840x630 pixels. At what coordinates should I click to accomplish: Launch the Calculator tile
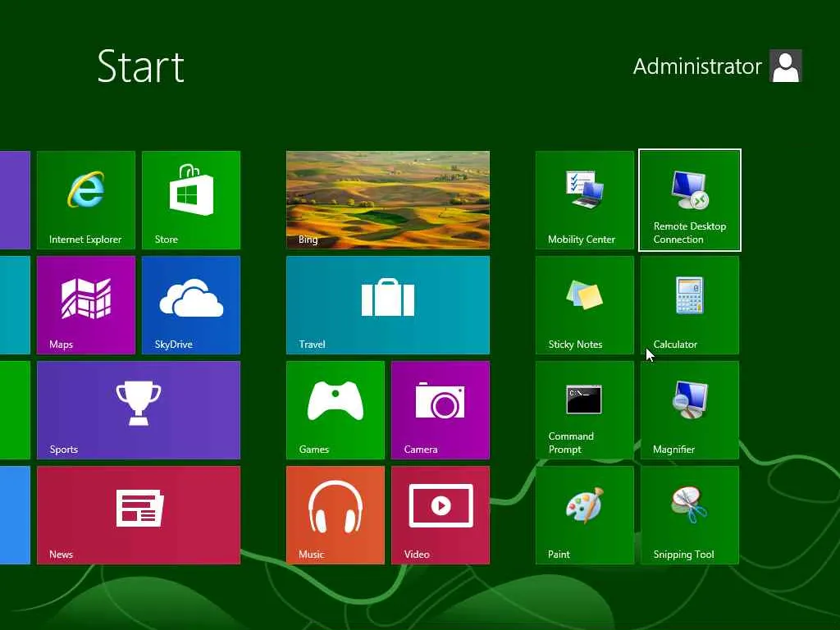point(689,305)
